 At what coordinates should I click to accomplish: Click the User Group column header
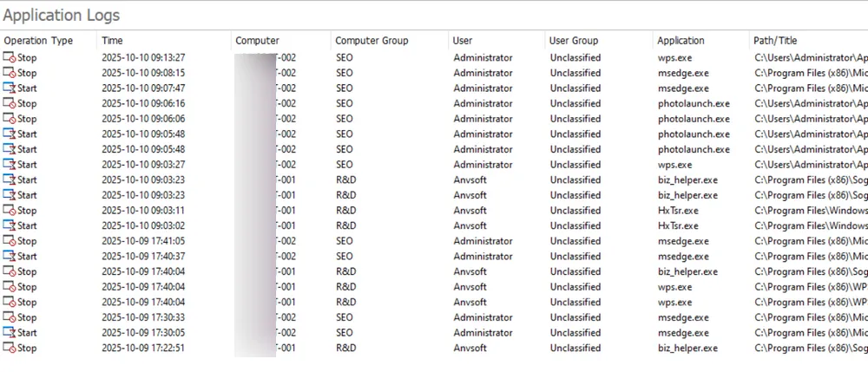[x=574, y=41]
